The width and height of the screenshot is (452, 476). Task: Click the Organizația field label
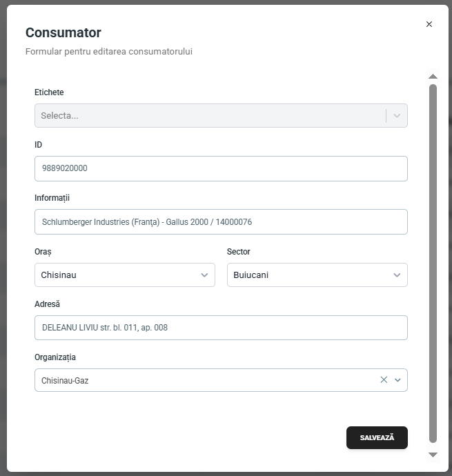coord(55,357)
